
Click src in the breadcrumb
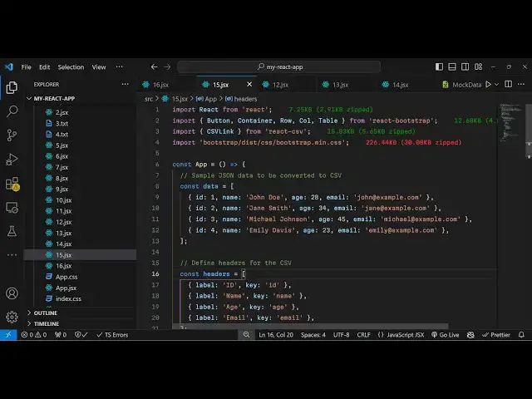(x=149, y=99)
